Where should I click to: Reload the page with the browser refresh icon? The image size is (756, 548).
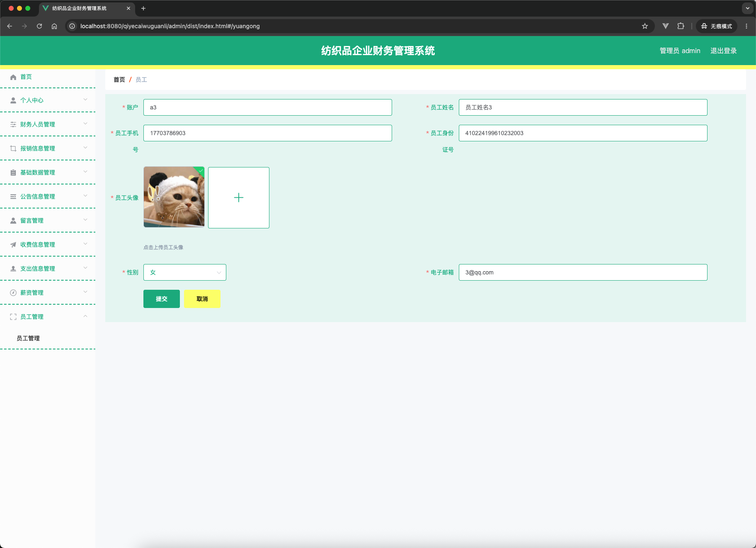pyautogui.click(x=39, y=26)
